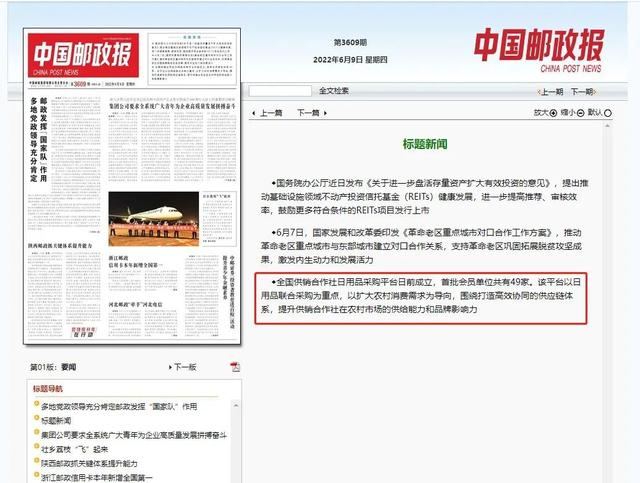Click scroll-up arrow of the article pane
This screenshot has width=640, height=483.
(607, 126)
